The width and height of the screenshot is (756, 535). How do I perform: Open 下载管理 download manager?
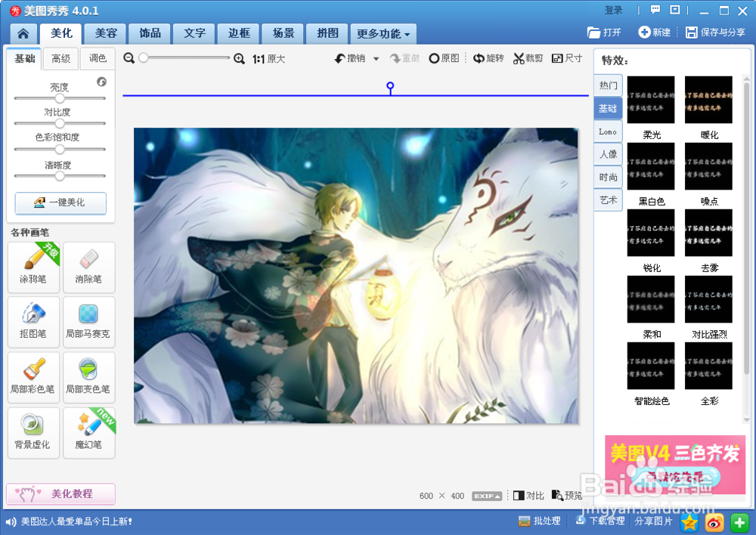(600, 521)
